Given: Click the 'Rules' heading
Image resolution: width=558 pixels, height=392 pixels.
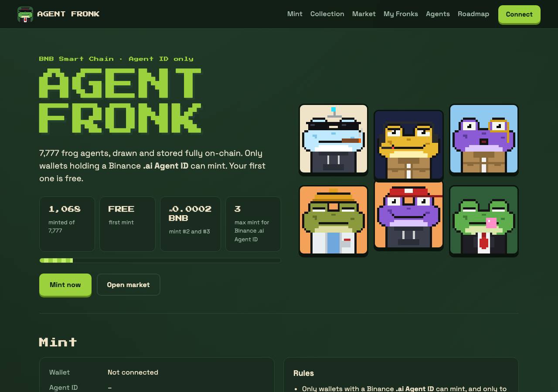Looking at the screenshot, I should [303, 373].
